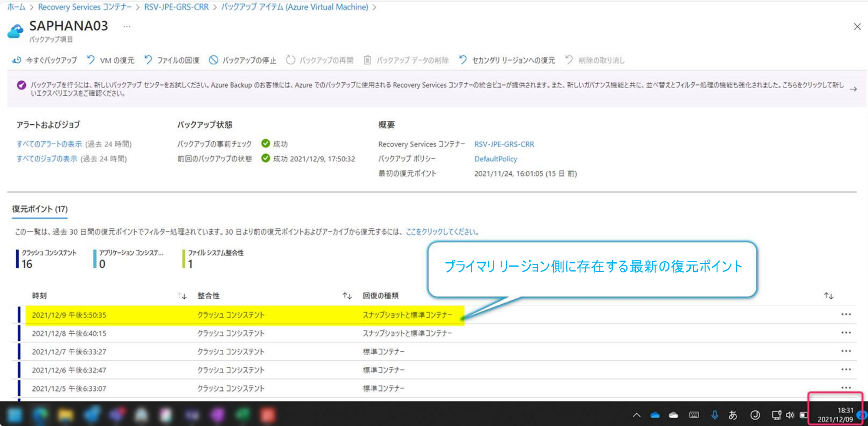Click blue OneDrive tray icon
Viewport: 868px width, 426px height.
pyautogui.click(x=655, y=415)
